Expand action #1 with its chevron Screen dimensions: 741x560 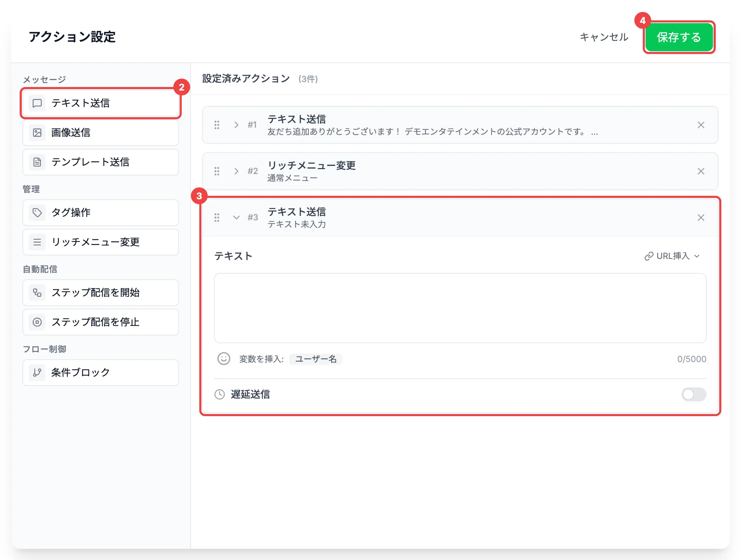click(x=236, y=125)
